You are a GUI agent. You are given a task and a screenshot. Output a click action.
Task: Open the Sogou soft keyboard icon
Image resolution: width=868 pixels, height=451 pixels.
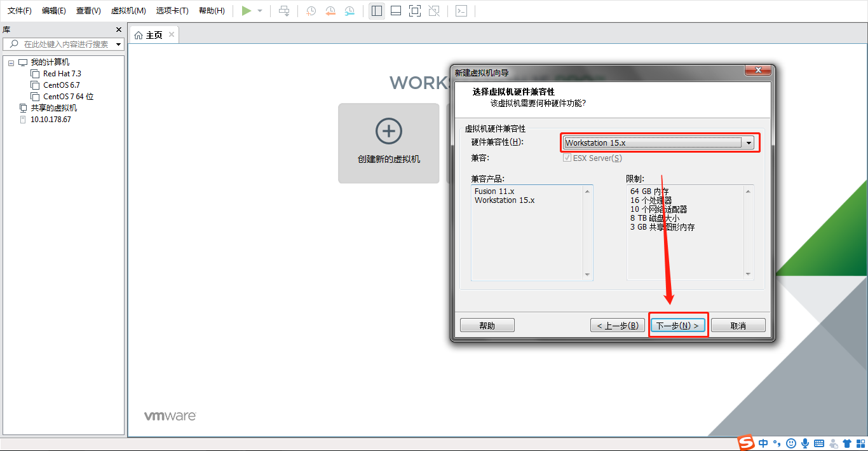(819, 443)
